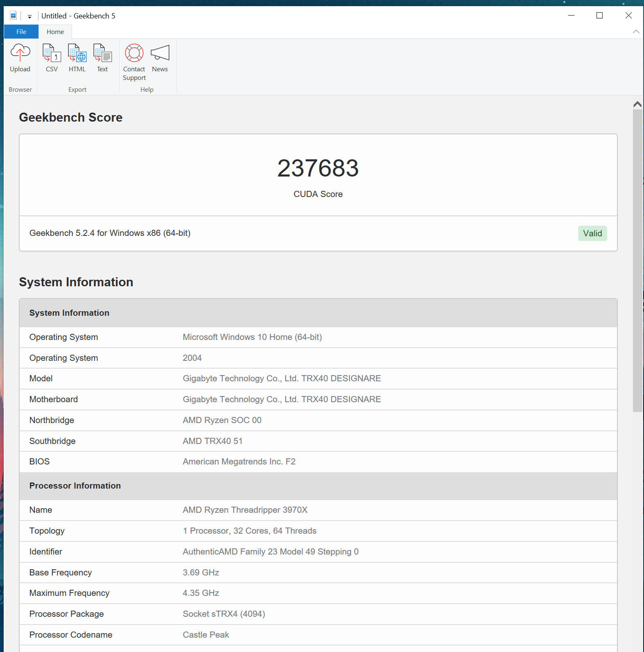Select the Motherboard row TRX40 DESIGNARE value
Viewport: 644px width, 652px height.
(282, 399)
